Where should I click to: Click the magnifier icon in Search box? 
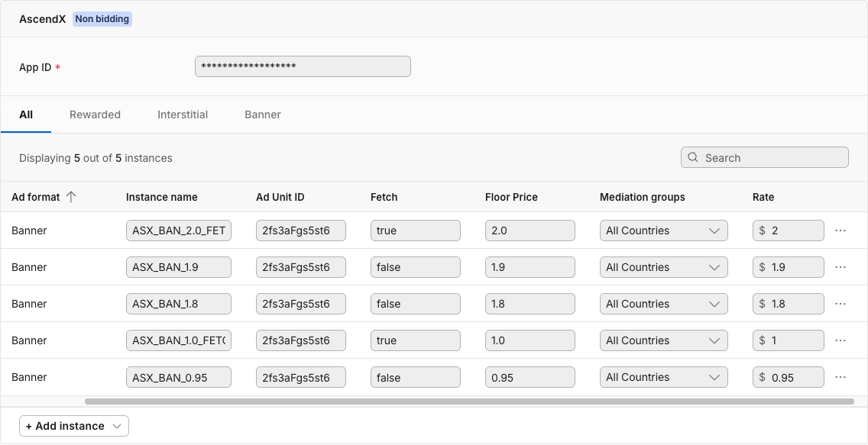pos(692,157)
